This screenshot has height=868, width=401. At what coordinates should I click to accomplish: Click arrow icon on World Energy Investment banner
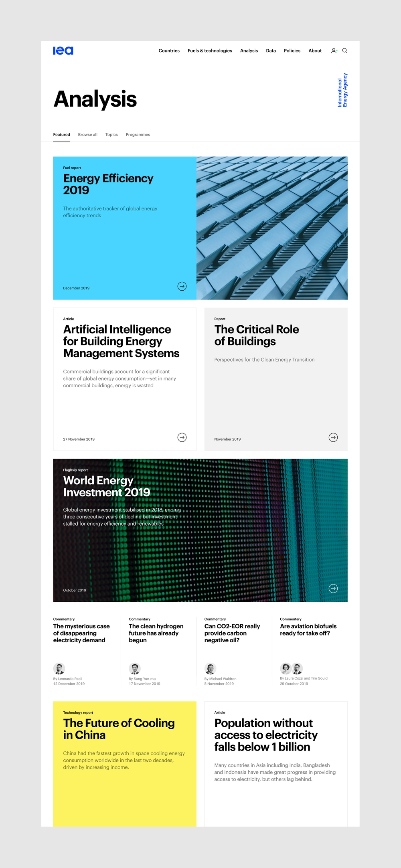[333, 589]
